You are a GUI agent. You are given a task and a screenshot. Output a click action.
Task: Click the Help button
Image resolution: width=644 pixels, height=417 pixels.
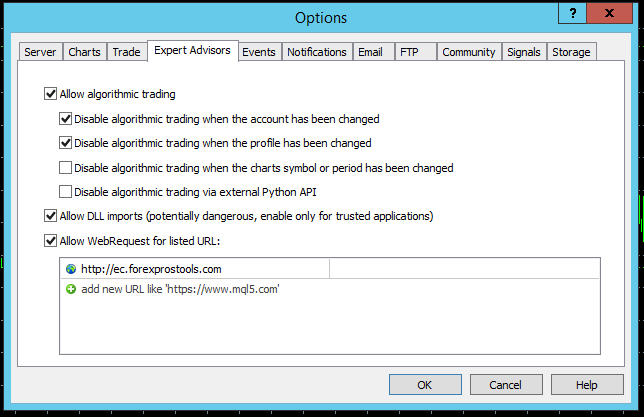tap(587, 385)
